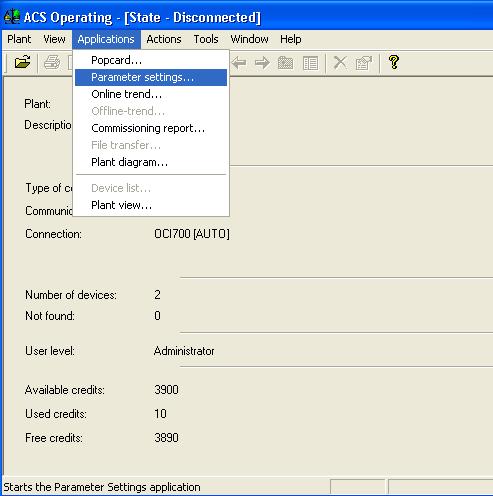Click the number of devices value 2

pyautogui.click(x=157, y=295)
